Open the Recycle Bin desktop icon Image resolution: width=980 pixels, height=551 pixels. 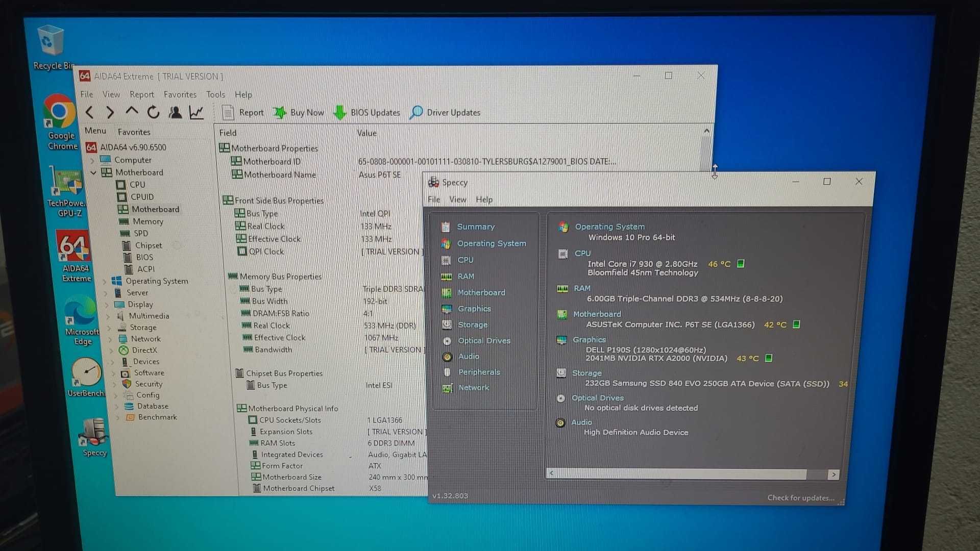[51, 47]
